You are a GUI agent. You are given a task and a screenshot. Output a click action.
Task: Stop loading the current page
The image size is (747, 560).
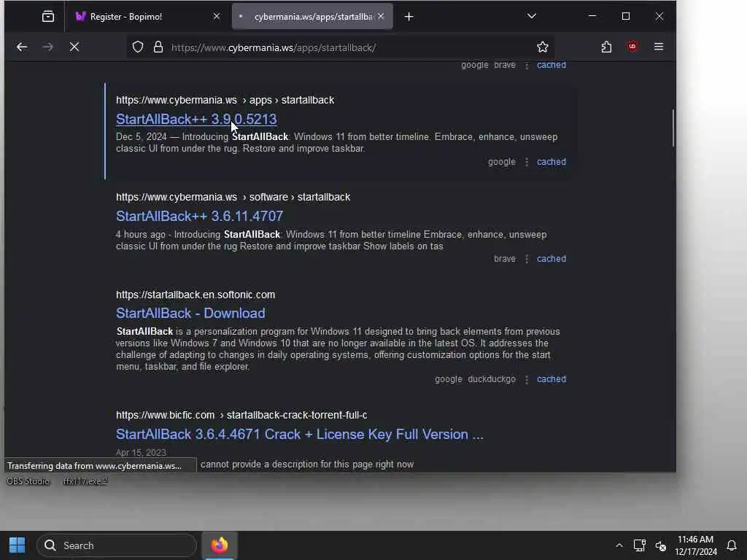[x=74, y=47]
